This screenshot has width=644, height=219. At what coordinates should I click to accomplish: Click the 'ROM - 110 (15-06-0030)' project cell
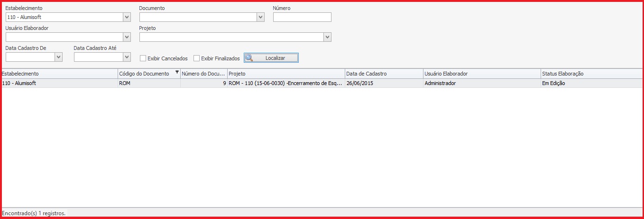coord(286,83)
